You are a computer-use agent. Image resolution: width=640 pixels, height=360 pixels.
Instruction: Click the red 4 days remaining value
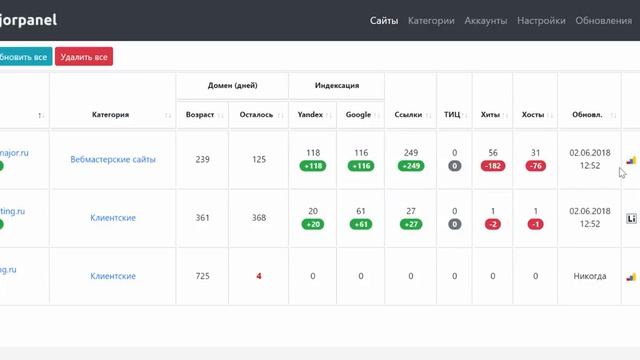tap(259, 276)
